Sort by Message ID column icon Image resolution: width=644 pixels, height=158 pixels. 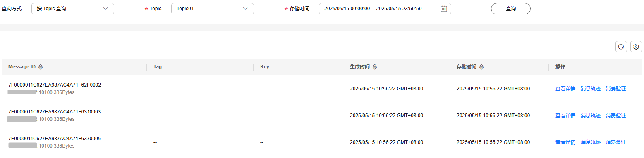point(41,67)
